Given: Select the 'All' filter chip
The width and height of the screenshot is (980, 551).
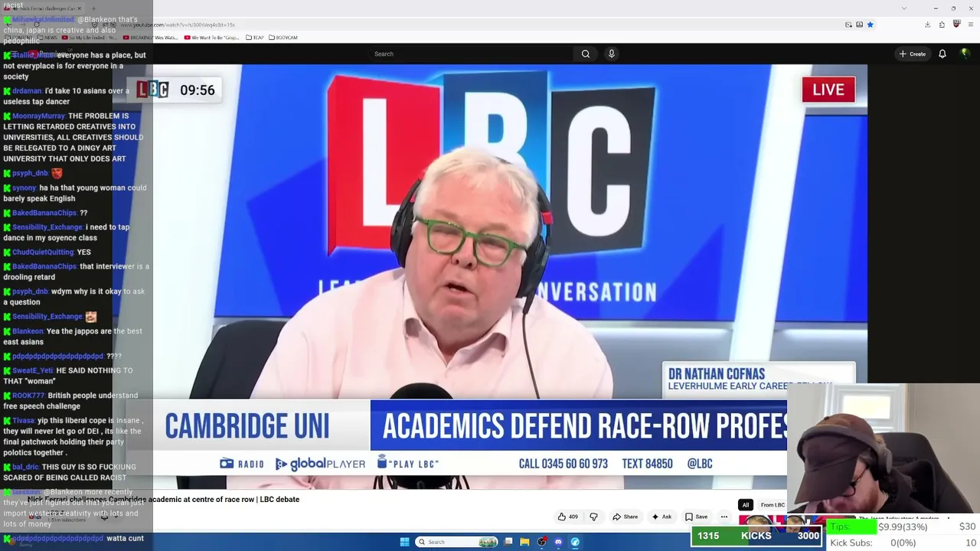Looking at the screenshot, I should point(745,505).
